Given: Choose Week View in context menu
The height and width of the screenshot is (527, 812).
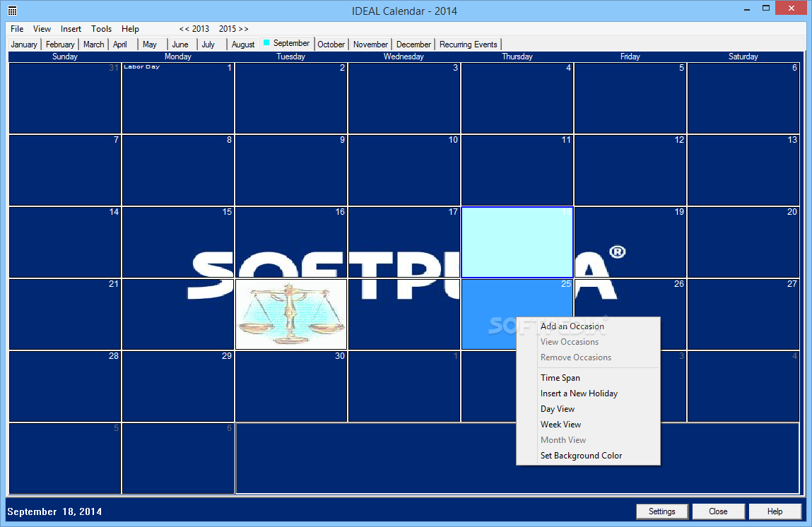Looking at the screenshot, I should coord(588,425).
